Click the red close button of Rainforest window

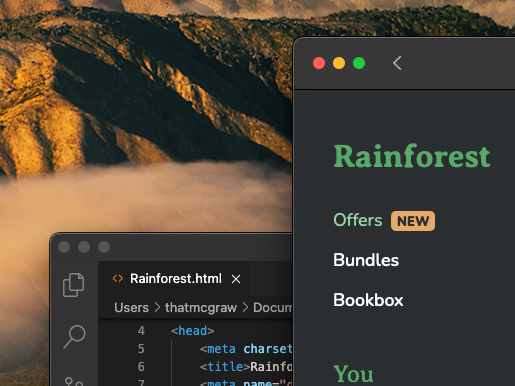pyautogui.click(x=319, y=63)
